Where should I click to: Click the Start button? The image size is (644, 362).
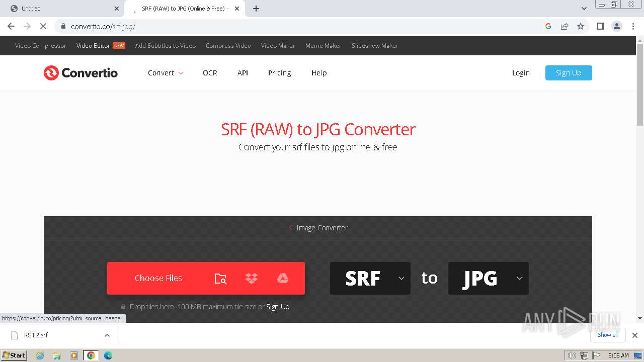14,355
